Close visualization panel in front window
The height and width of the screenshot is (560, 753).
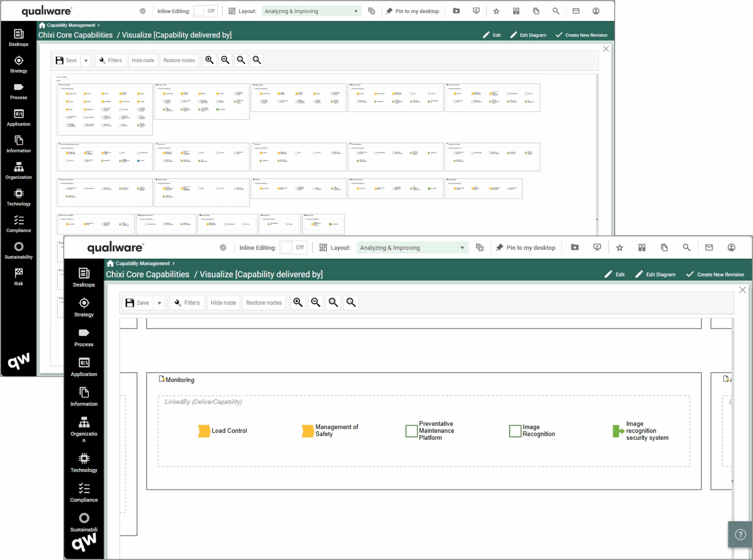[x=742, y=290]
